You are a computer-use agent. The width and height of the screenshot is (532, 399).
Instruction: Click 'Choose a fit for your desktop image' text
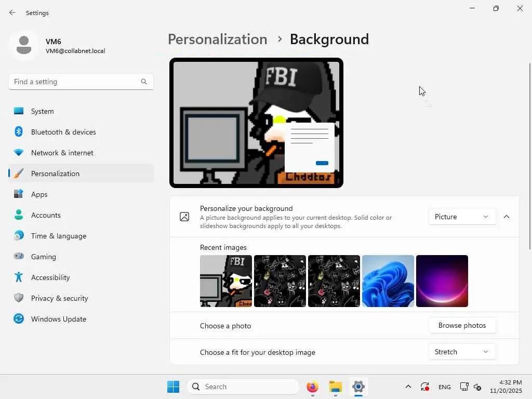click(x=258, y=352)
